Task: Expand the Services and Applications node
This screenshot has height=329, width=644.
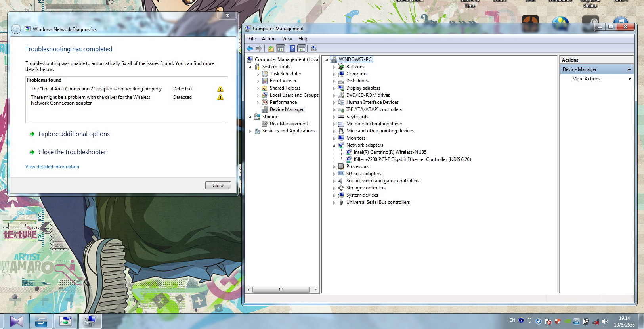Action: tap(250, 131)
